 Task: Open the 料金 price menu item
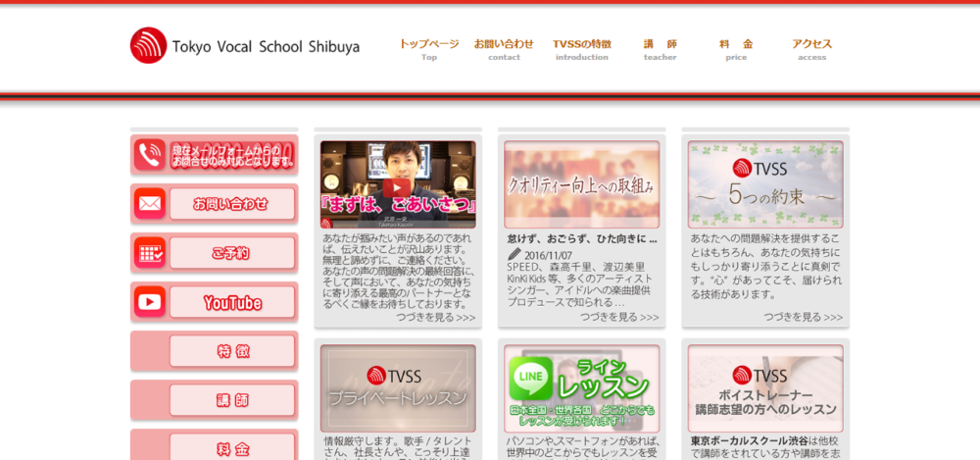pyautogui.click(x=736, y=49)
